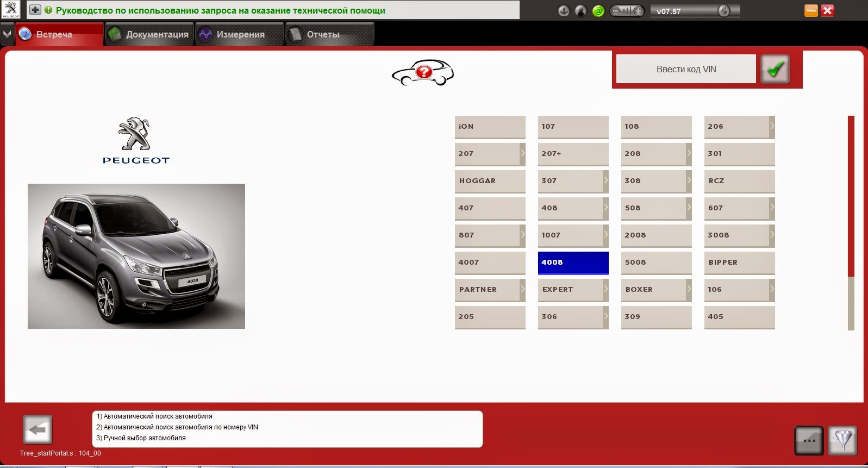Expand the 307 model arrow
This screenshot has height=468, width=868.
point(605,180)
